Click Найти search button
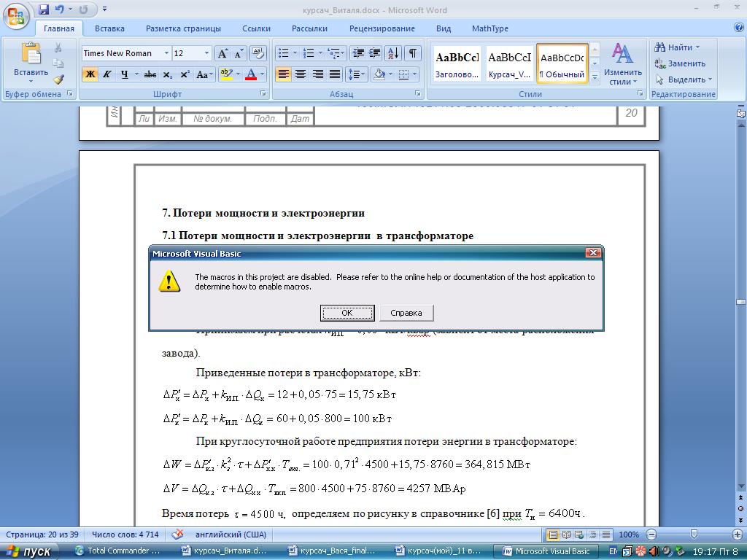 click(x=677, y=47)
